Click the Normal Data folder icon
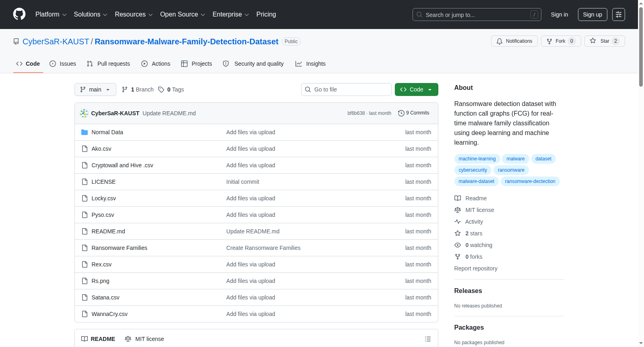Image resolution: width=644 pixels, height=347 pixels. pyautogui.click(x=85, y=132)
